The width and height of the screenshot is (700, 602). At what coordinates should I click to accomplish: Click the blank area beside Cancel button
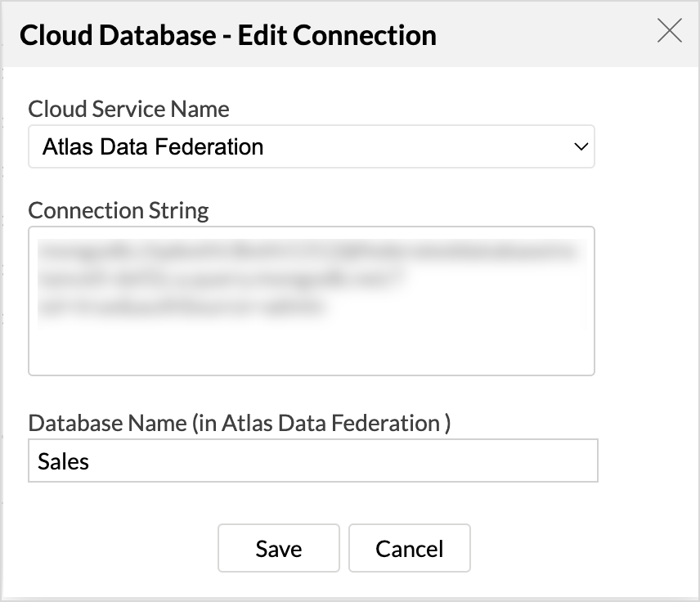[x=572, y=548]
